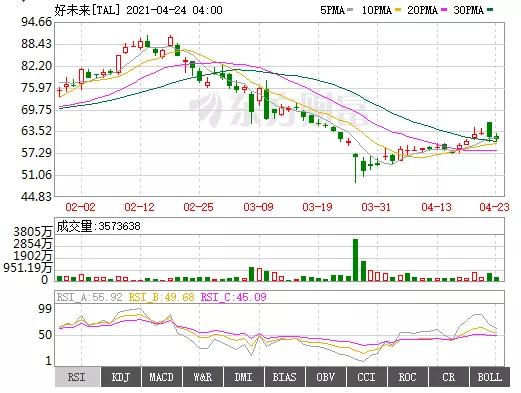Click the 03-31 date axis label
Viewport: 521px width, 393px height.
point(376,207)
